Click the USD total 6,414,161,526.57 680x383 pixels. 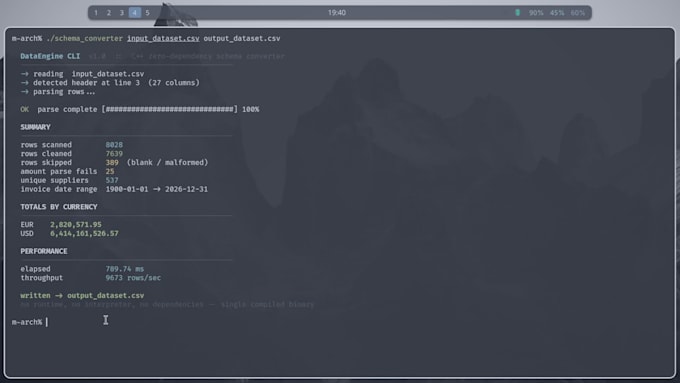pyautogui.click(x=84, y=233)
